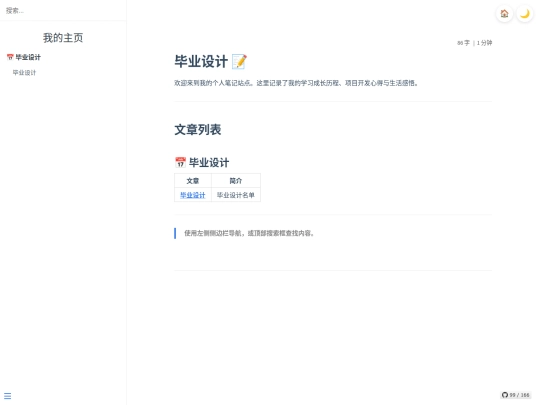The height and width of the screenshot is (405, 540).
Task: Toggle sidebar with the hamburger icon
Action: (8, 396)
